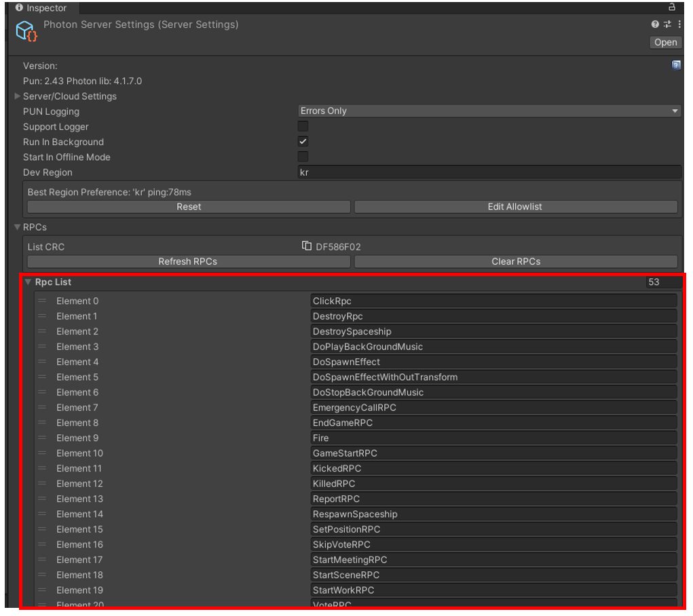Uncheck Run In Background
693x616 pixels.
(303, 141)
